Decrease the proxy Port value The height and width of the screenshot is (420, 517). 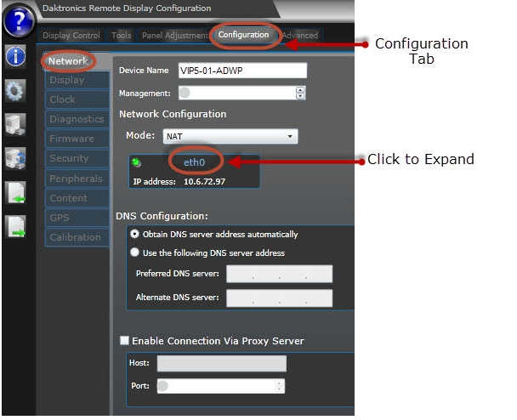(279, 389)
